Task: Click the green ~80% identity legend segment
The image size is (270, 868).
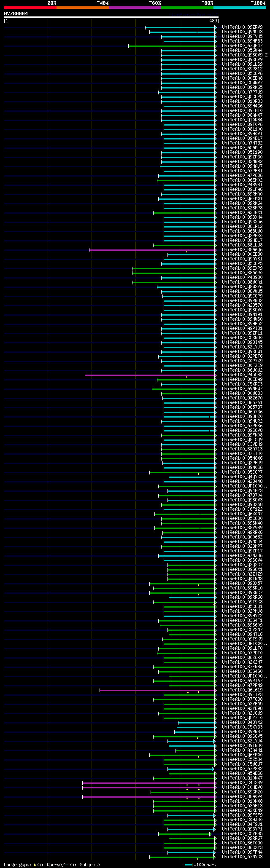Action: click(x=187, y=8)
